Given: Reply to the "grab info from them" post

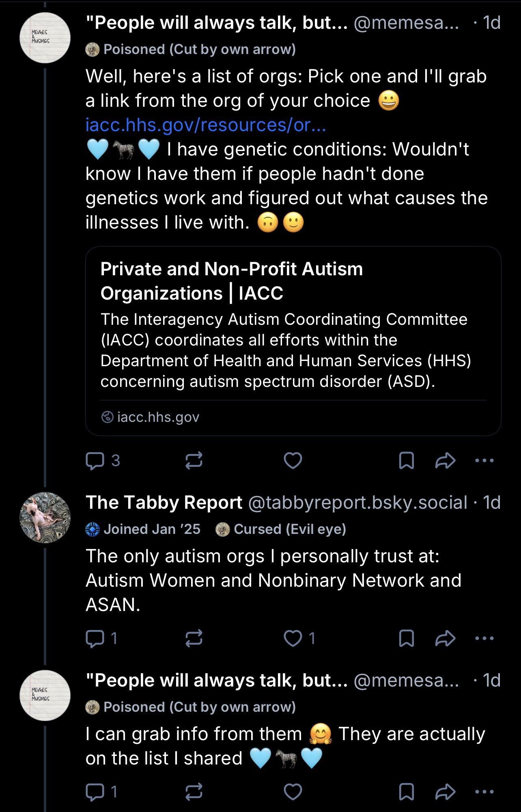Looking at the screenshot, I should 95,792.
